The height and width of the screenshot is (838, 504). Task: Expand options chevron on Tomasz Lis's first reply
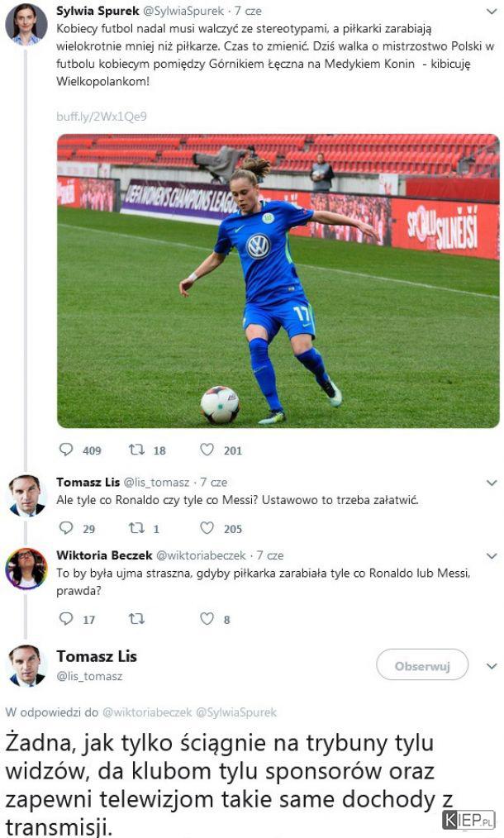click(x=492, y=483)
